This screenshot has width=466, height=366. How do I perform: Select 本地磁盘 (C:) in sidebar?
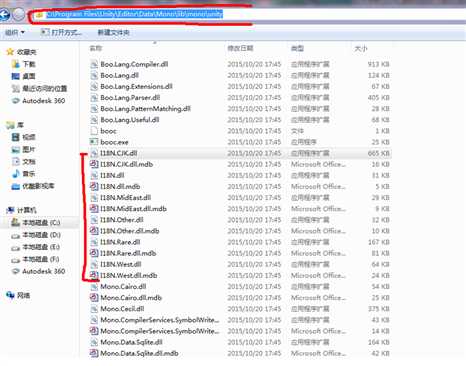41,223
